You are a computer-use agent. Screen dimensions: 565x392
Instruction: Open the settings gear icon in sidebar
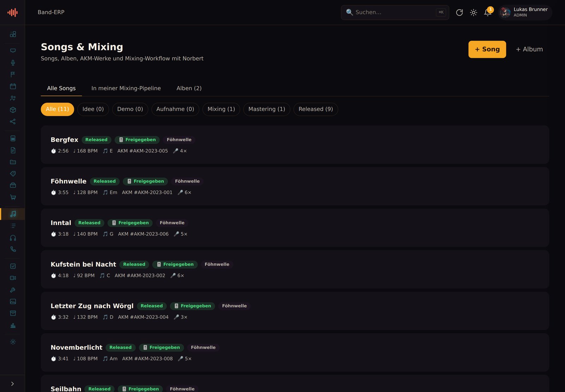coord(13,342)
